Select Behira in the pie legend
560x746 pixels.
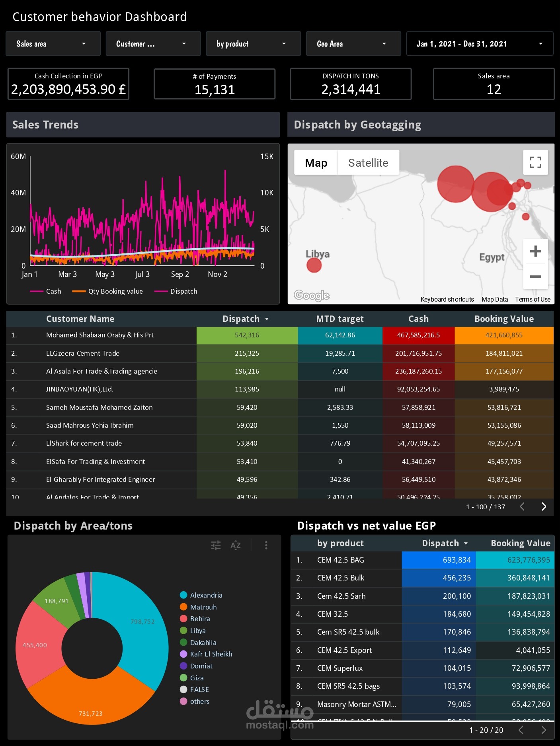click(x=195, y=619)
